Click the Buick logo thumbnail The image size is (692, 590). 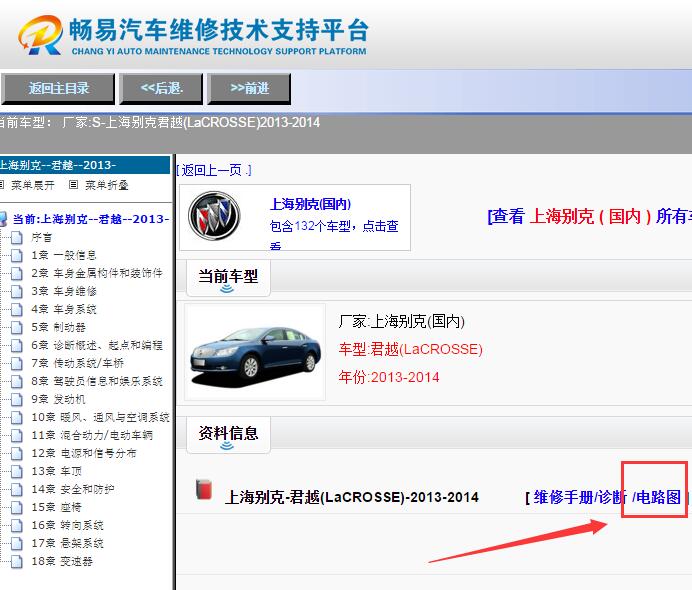[x=214, y=216]
